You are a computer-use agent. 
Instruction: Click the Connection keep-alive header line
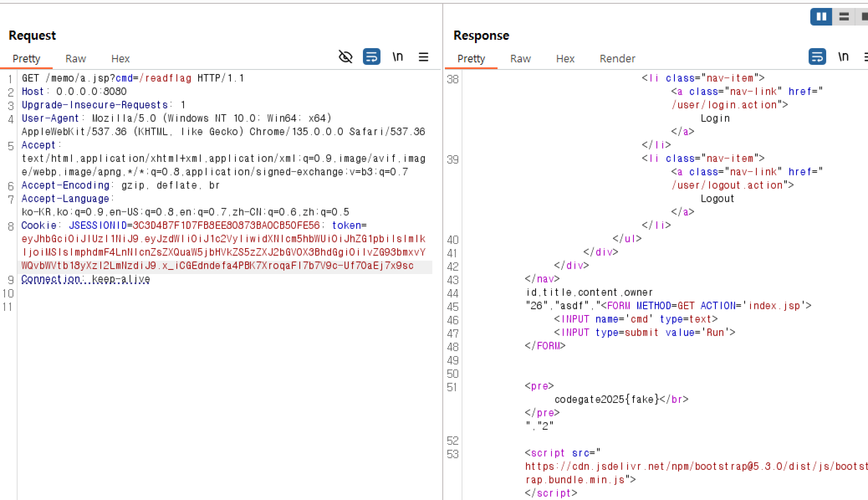click(86, 279)
